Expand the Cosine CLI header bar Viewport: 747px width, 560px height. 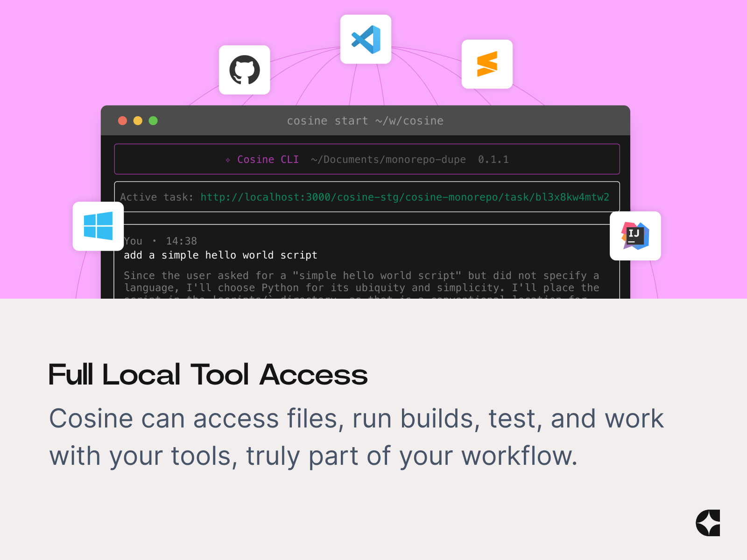click(367, 159)
